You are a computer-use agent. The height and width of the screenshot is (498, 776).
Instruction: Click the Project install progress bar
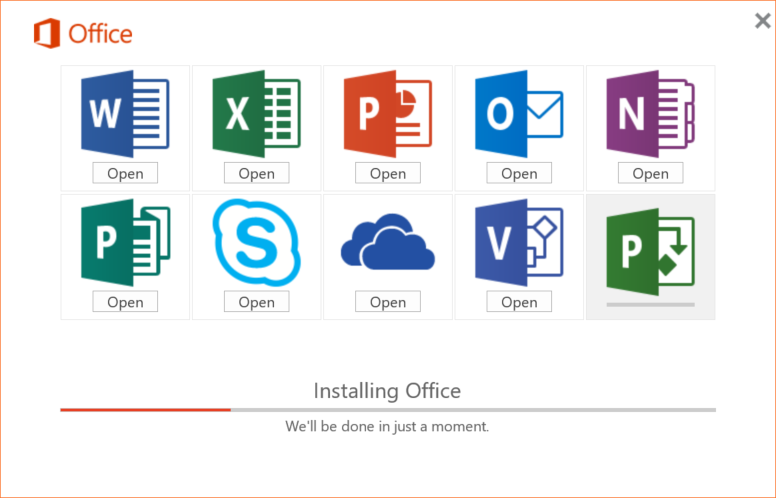click(650, 305)
